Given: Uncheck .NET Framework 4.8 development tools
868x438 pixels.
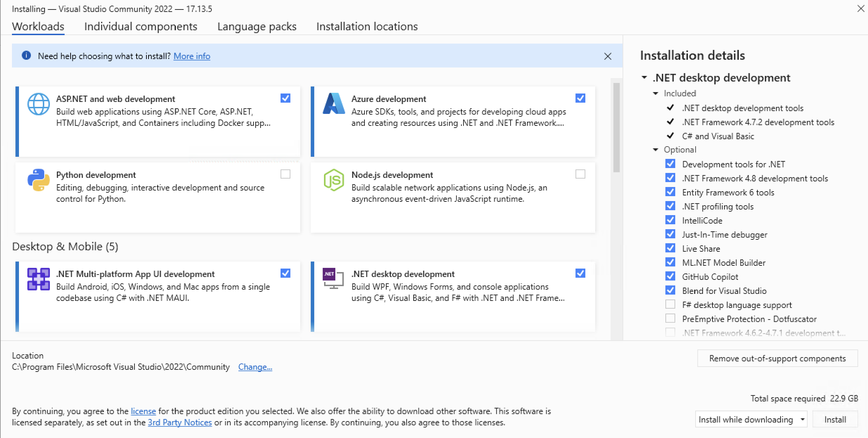Looking at the screenshot, I should 670,178.
